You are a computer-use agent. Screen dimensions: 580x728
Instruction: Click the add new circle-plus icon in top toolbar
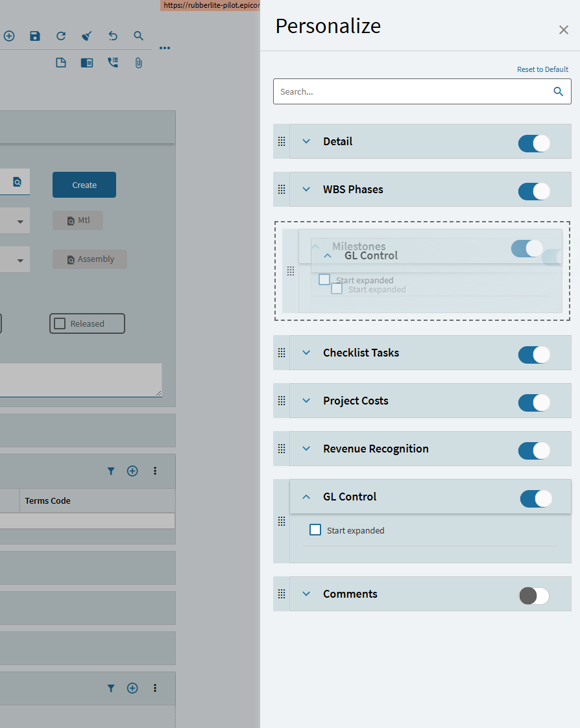coord(9,36)
